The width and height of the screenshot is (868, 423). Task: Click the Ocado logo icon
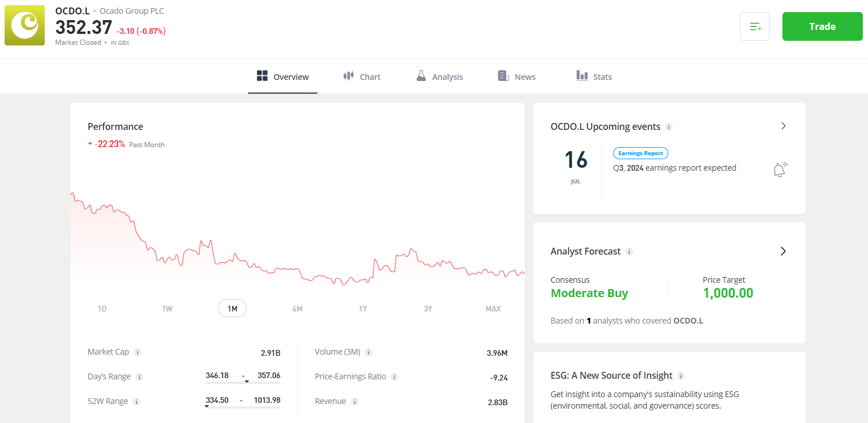click(x=25, y=26)
